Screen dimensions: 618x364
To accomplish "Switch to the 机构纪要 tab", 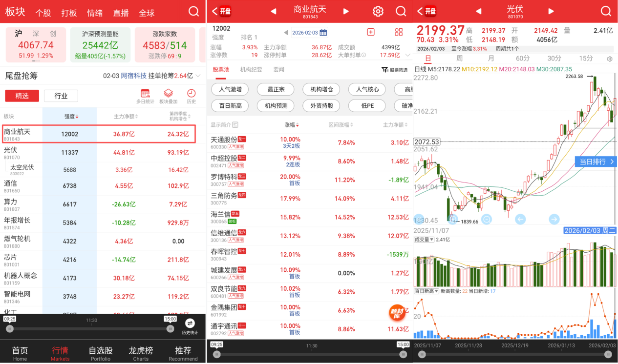I will [x=252, y=70].
